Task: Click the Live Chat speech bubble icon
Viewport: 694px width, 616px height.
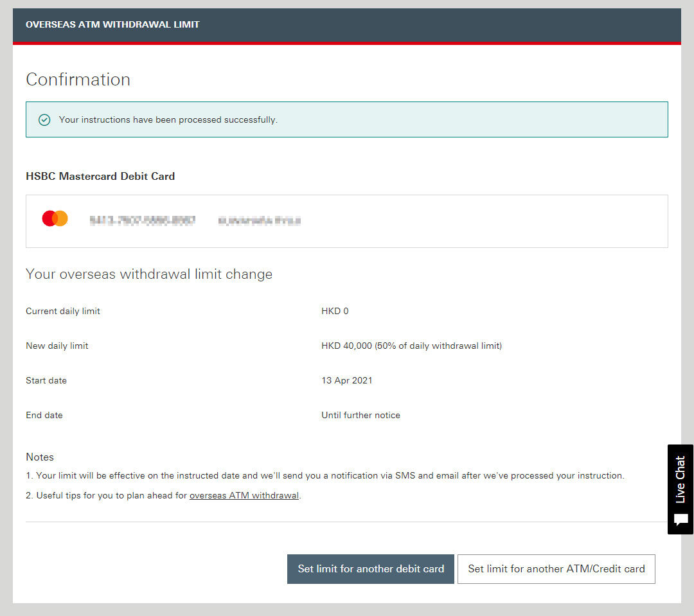Action: (681, 519)
